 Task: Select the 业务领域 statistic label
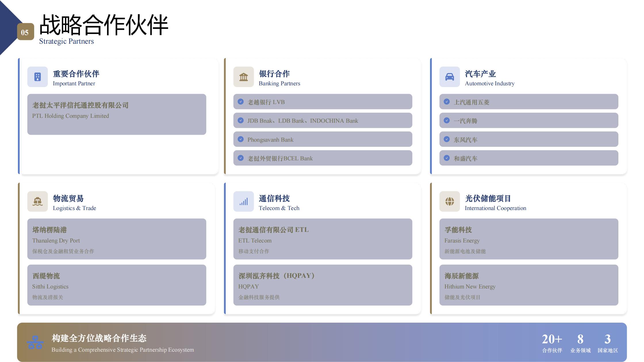580,351
